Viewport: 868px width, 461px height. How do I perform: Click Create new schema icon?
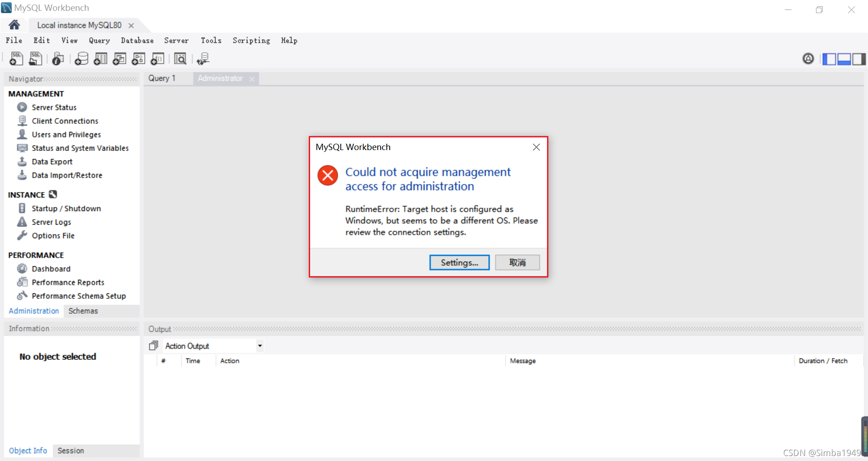81,59
